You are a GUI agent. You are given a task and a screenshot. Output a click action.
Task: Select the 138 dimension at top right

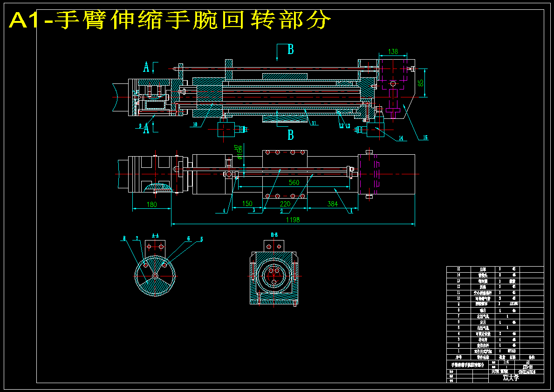click(x=393, y=52)
